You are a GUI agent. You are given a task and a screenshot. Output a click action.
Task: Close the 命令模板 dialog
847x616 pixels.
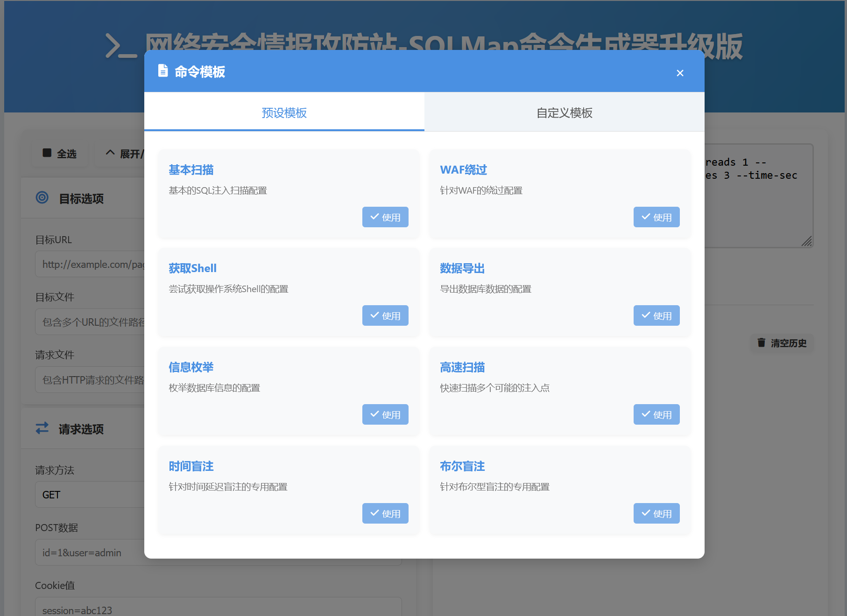[680, 73]
